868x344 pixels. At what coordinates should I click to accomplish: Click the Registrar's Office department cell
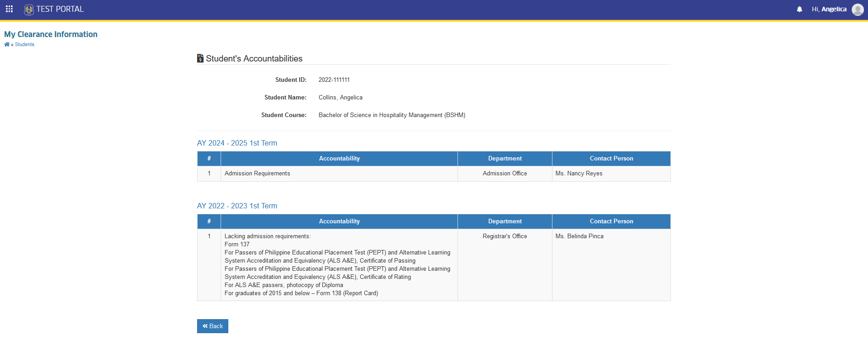click(505, 265)
